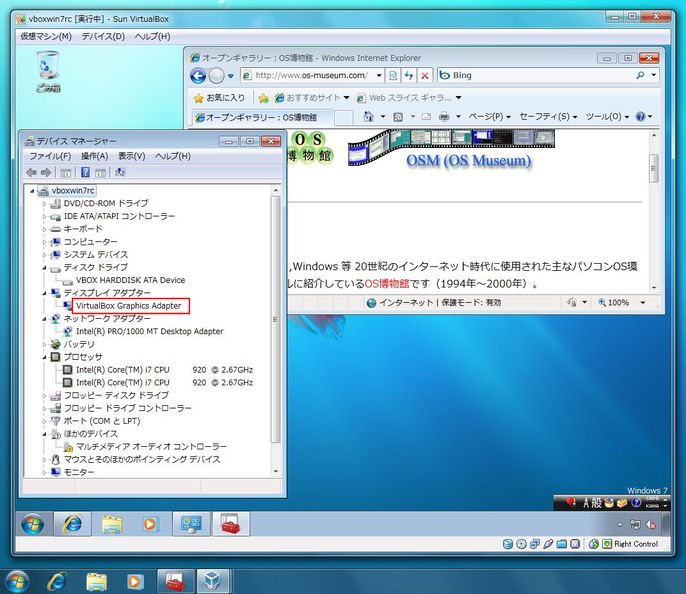Screen dimensions: 686x594
Task: Open IE zoom level 100% dropdown
Action: click(x=643, y=302)
